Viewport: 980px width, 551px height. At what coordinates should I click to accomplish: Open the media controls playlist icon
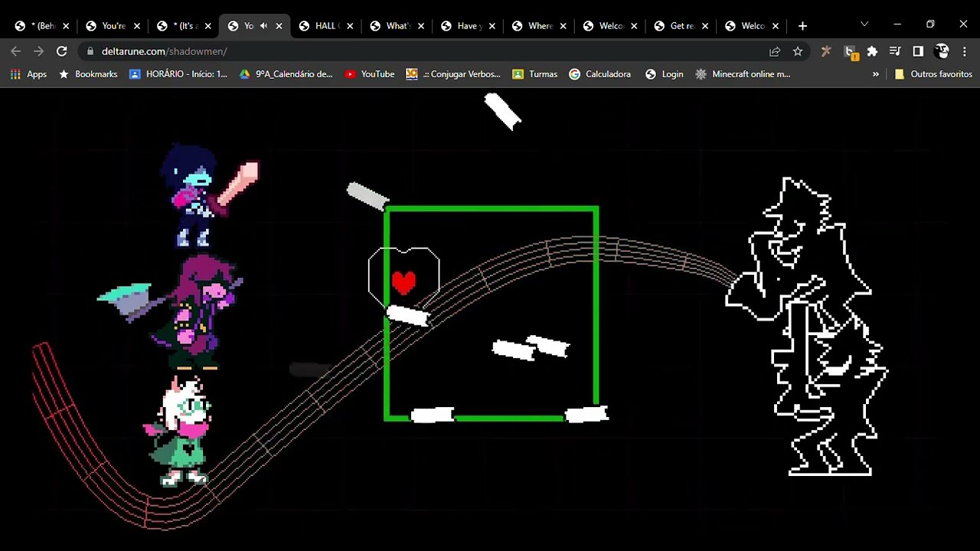(x=895, y=51)
